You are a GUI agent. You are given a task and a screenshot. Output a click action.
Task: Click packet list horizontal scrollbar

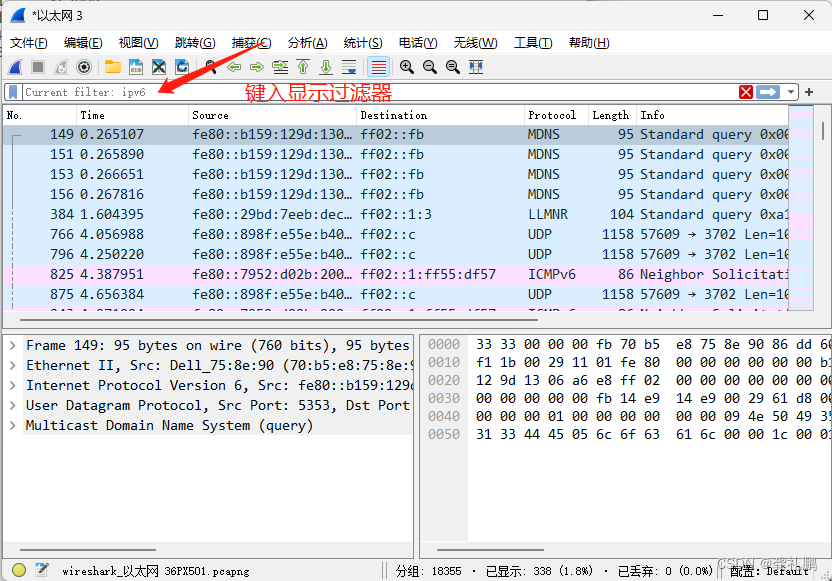click(x=279, y=320)
